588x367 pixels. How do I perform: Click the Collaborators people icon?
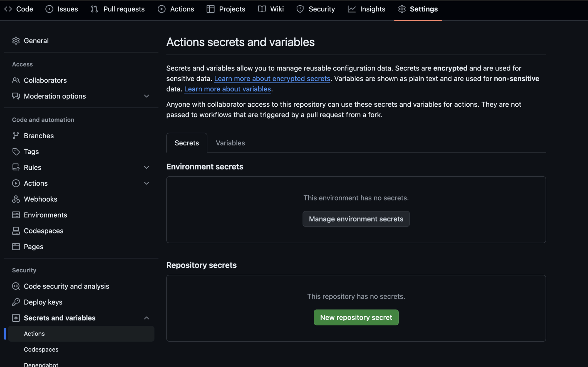pos(16,80)
